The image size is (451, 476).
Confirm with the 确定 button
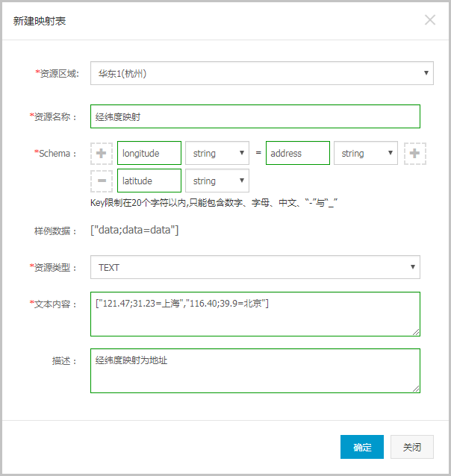click(x=362, y=447)
